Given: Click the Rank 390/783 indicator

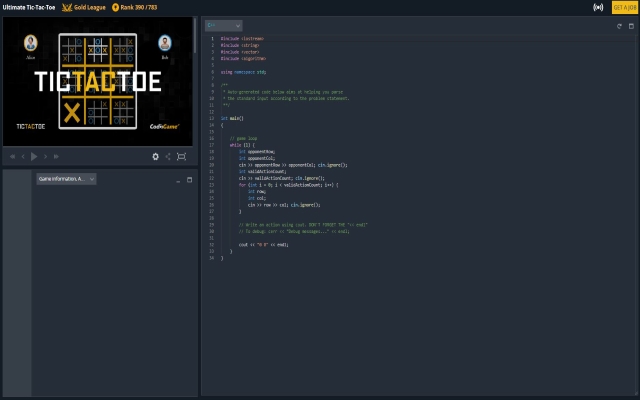Looking at the screenshot, I should click(x=134, y=7).
